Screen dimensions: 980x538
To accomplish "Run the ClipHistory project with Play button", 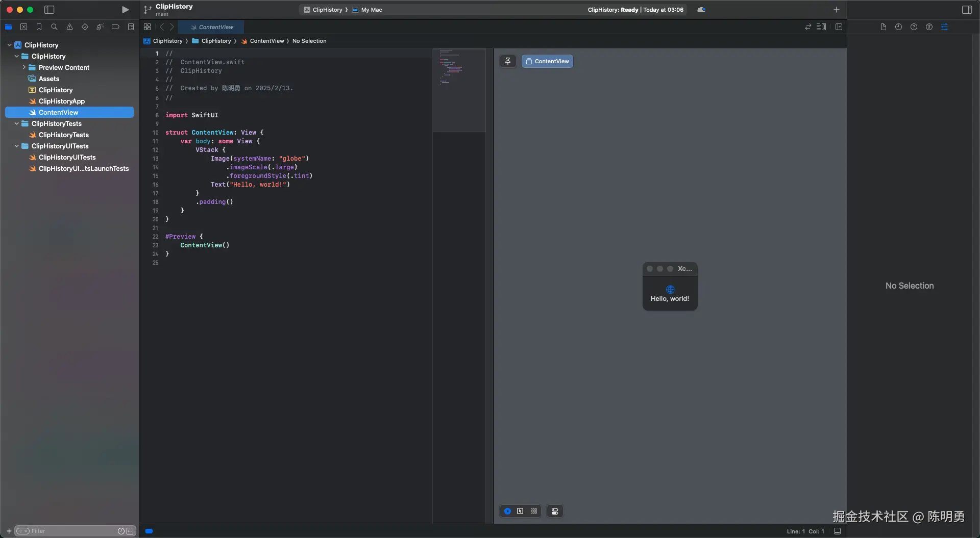I will (125, 10).
